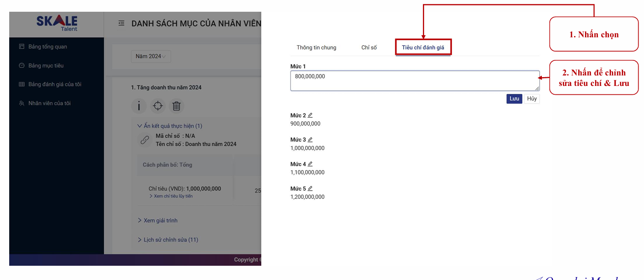Expand the Xem giải trình section
644x280 pixels.
(x=160, y=220)
